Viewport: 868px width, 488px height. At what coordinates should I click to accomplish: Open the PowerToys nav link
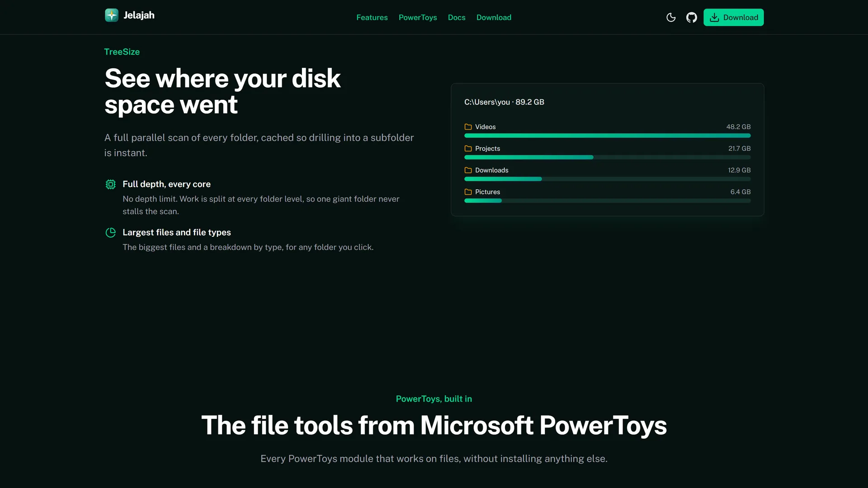pos(418,18)
